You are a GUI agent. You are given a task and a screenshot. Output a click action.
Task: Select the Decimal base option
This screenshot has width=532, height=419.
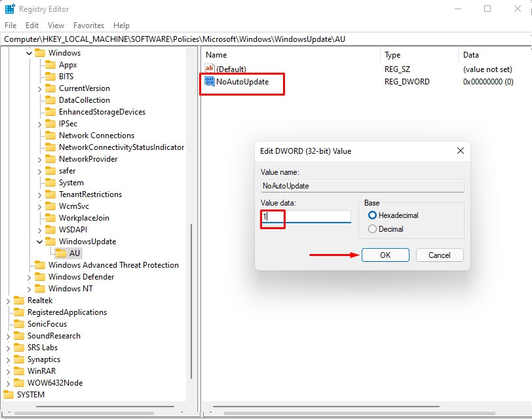(x=386, y=229)
